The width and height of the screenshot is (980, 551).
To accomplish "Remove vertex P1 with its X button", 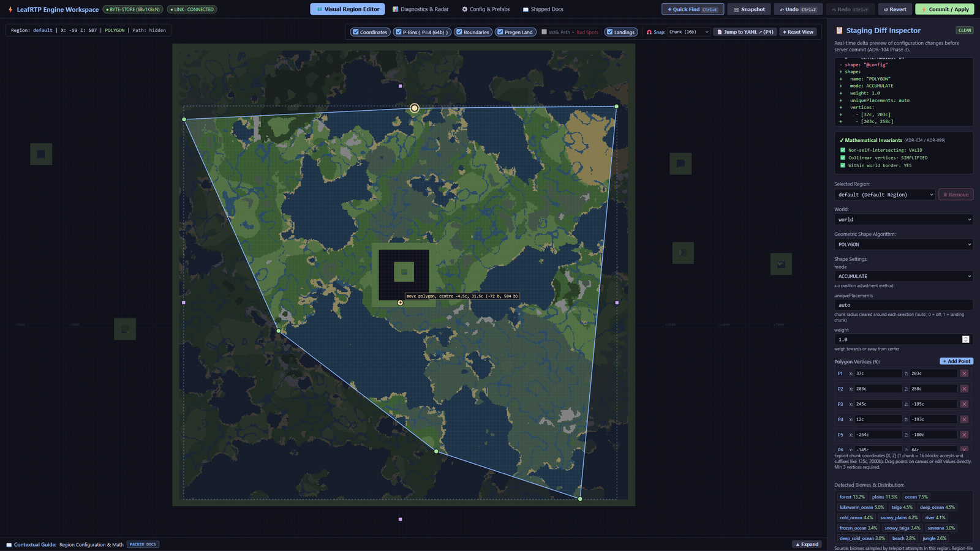I will 964,373.
